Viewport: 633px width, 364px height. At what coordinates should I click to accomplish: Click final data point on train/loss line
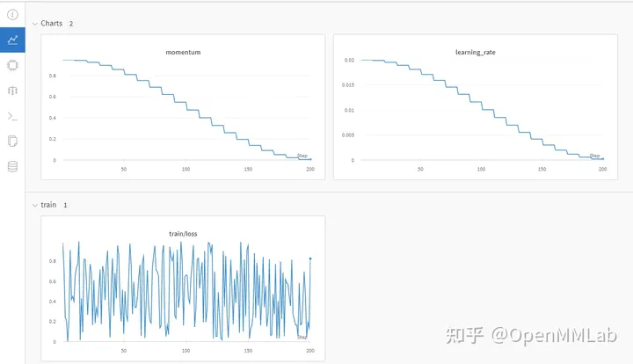pyautogui.click(x=310, y=258)
